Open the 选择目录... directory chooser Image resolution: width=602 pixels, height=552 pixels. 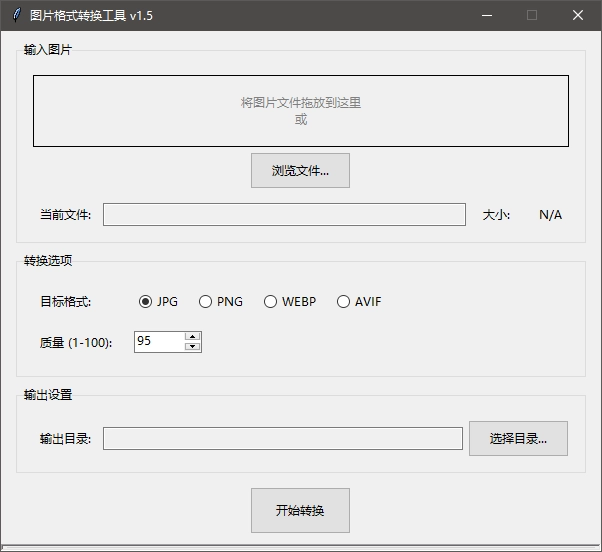click(x=518, y=438)
